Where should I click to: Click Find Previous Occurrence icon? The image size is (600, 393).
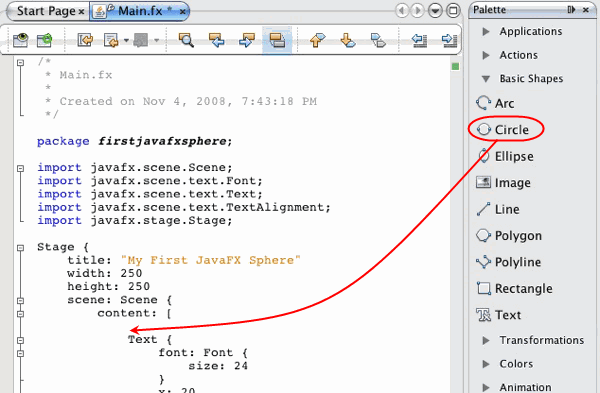coord(216,40)
